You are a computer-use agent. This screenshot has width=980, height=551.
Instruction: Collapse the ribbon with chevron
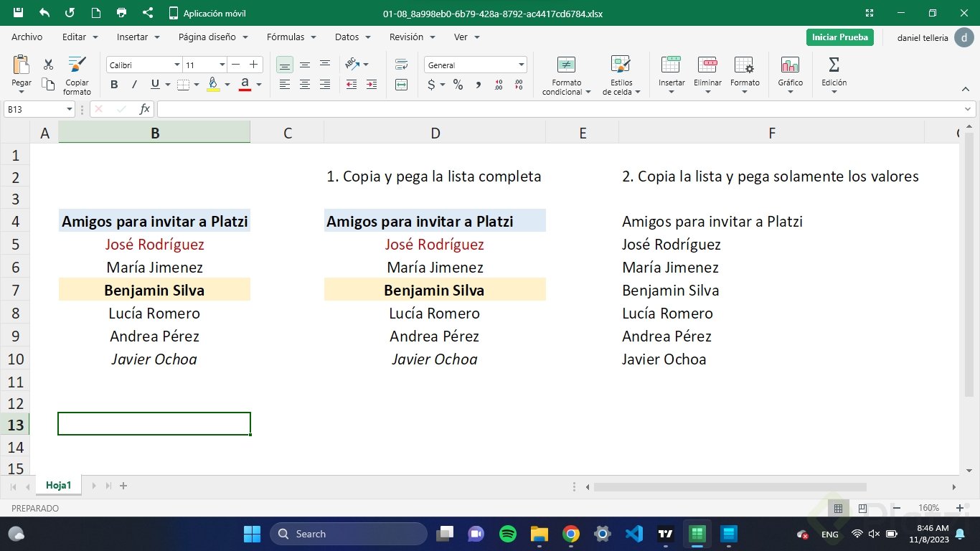[966, 89]
